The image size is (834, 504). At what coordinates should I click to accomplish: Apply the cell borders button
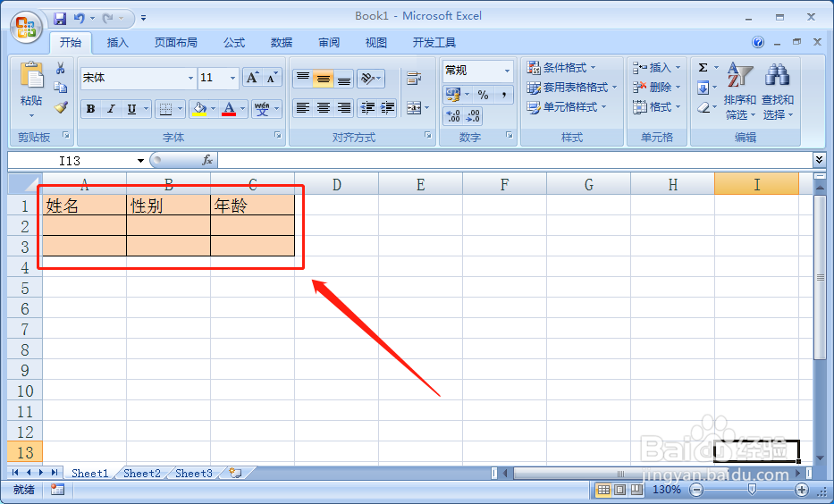point(166,109)
